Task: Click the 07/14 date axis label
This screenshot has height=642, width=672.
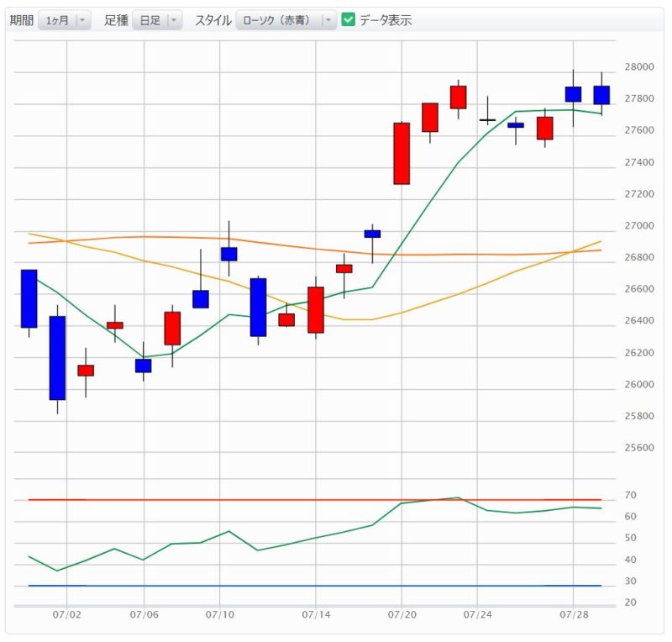Action: pyautogui.click(x=317, y=614)
